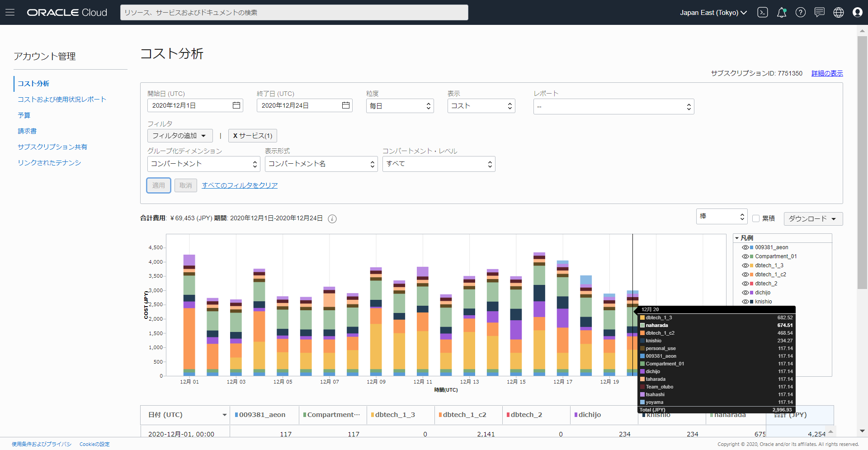This screenshot has height=450, width=868.
Task: Open the 粒度 granularity dropdown
Action: click(400, 106)
